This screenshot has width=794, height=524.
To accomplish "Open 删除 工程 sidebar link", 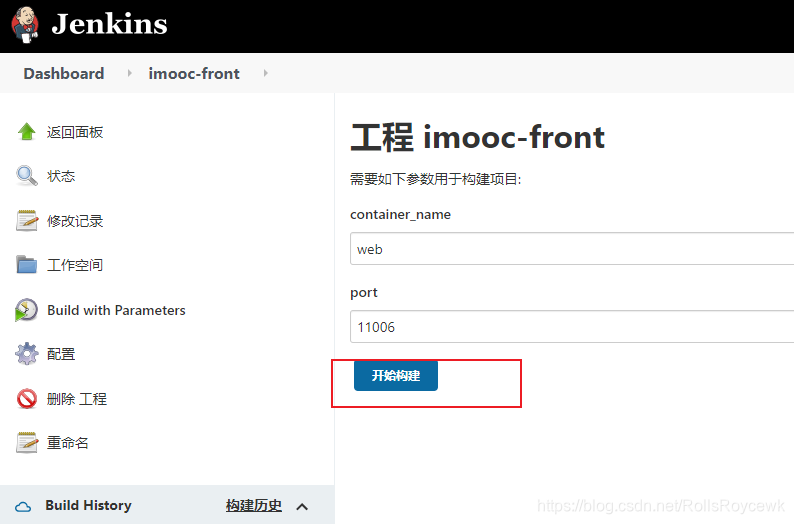I will pyautogui.click(x=76, y=399).
